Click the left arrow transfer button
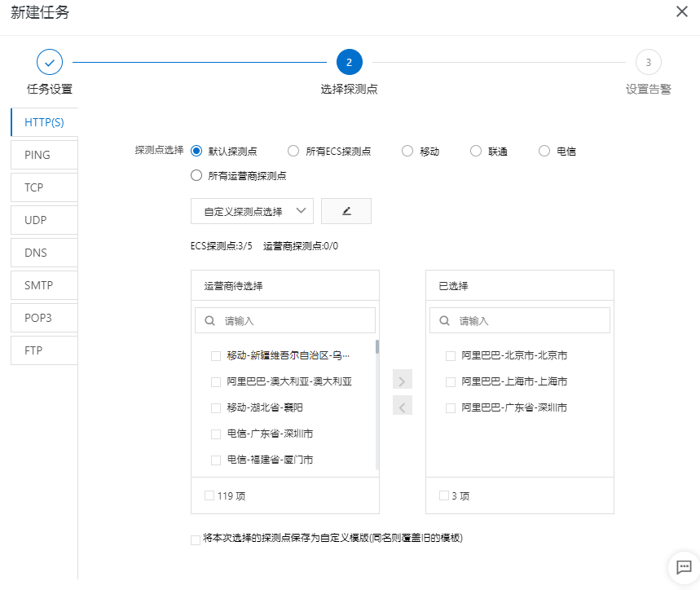Viewport: 700px width, 590px height. click(x=403, y=405)
